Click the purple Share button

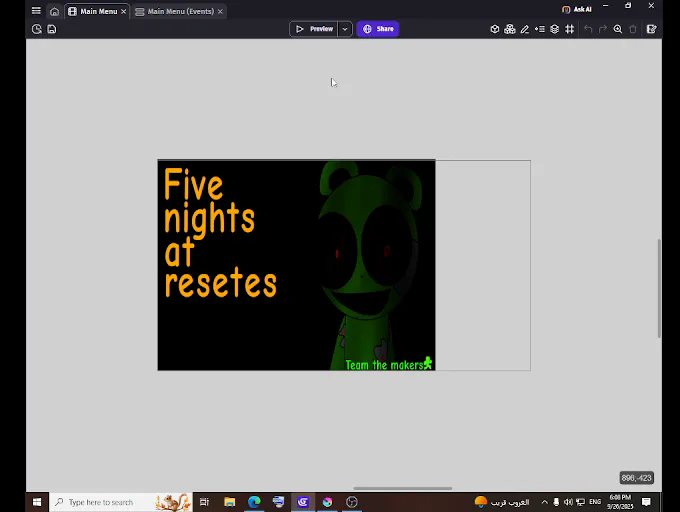[378, 29]
